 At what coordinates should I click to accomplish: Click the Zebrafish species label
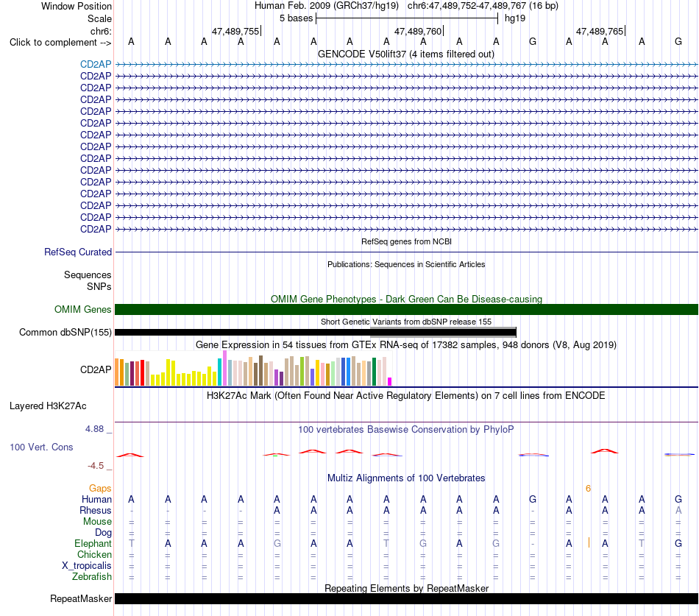[92, 576]
